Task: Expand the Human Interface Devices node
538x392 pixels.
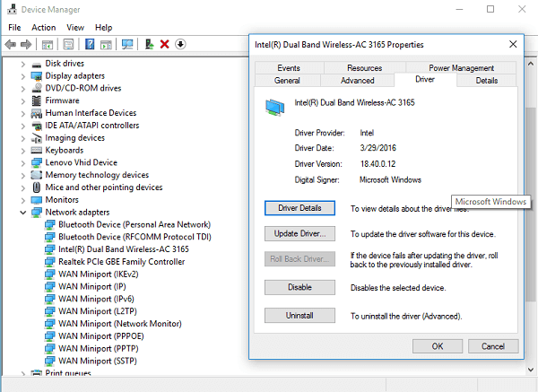Action: click(x=23, y=113)
